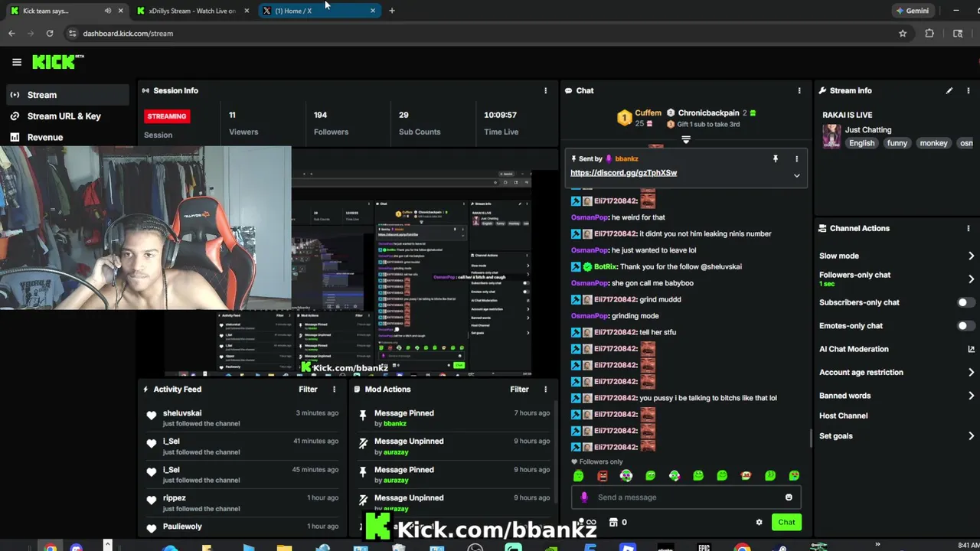Open Session Info options menu

pyautogui.click(x=545, y=90)
